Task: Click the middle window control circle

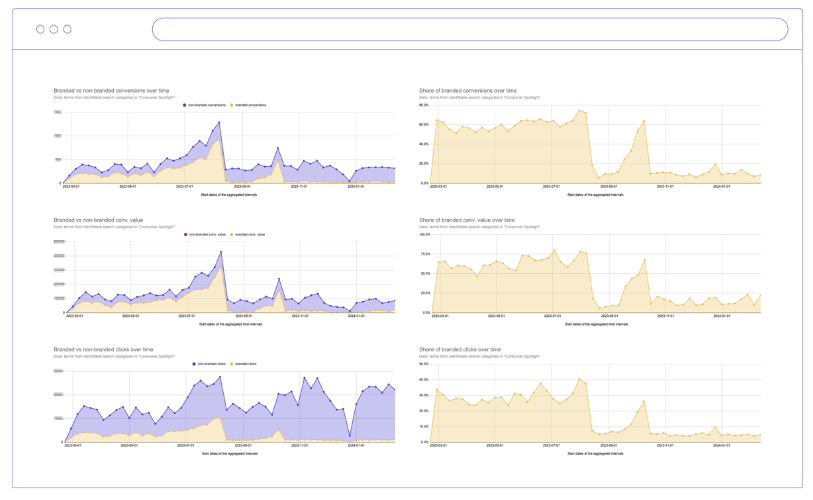Action: (54, 29)
